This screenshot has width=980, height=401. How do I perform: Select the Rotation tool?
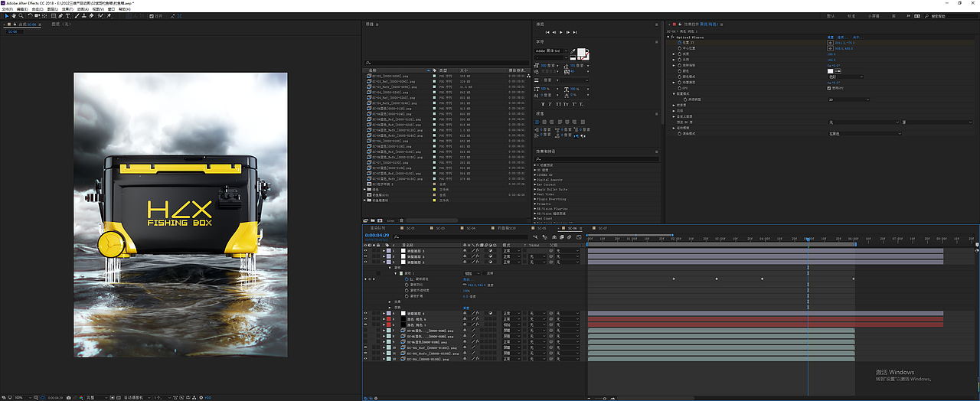coord(30,16)
